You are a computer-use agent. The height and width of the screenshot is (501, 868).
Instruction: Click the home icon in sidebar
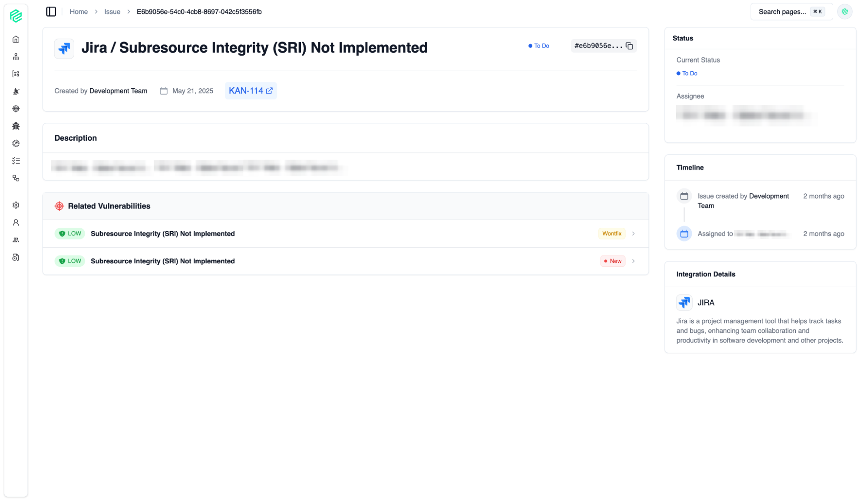pyautogui.click(x=16, y=40)
